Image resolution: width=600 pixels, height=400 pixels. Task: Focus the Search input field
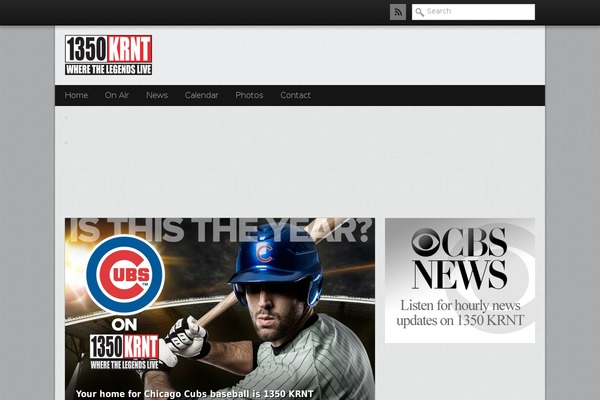(473, 12)
